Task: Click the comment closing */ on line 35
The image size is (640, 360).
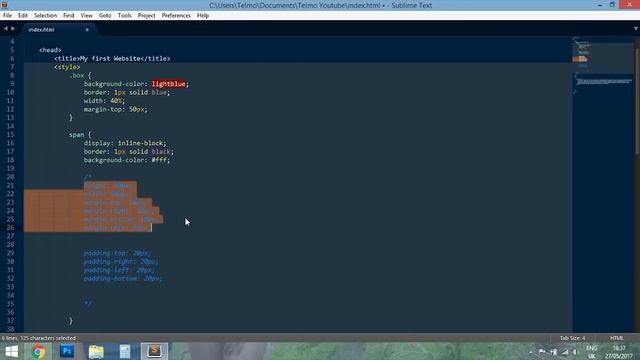Action: pyautogui.click(x=88, y=304)
